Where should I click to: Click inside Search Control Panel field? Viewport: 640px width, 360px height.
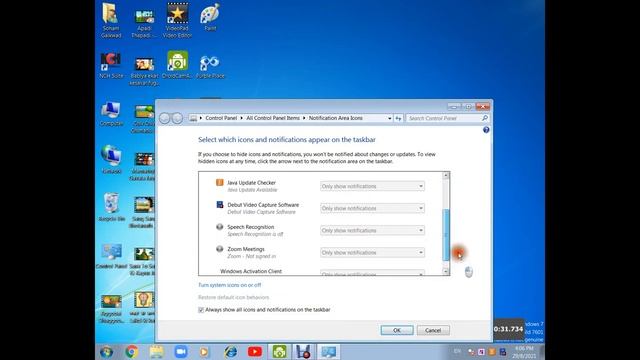(x=444, y=118)
